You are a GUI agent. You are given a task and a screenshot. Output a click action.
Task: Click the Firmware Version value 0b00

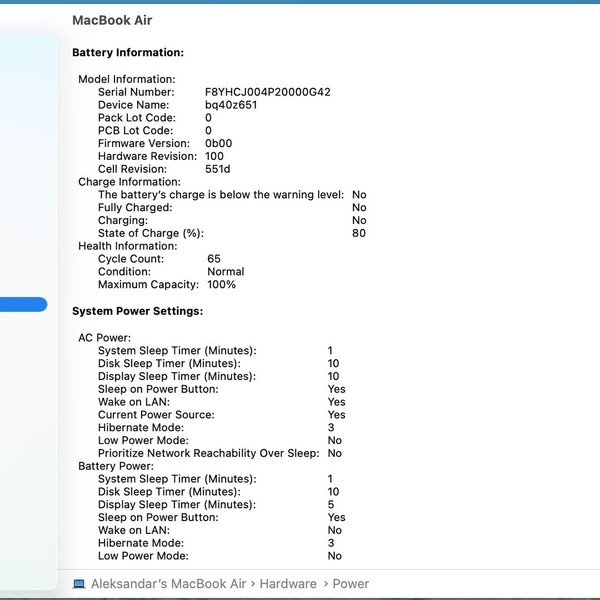[x=218, y=143]
